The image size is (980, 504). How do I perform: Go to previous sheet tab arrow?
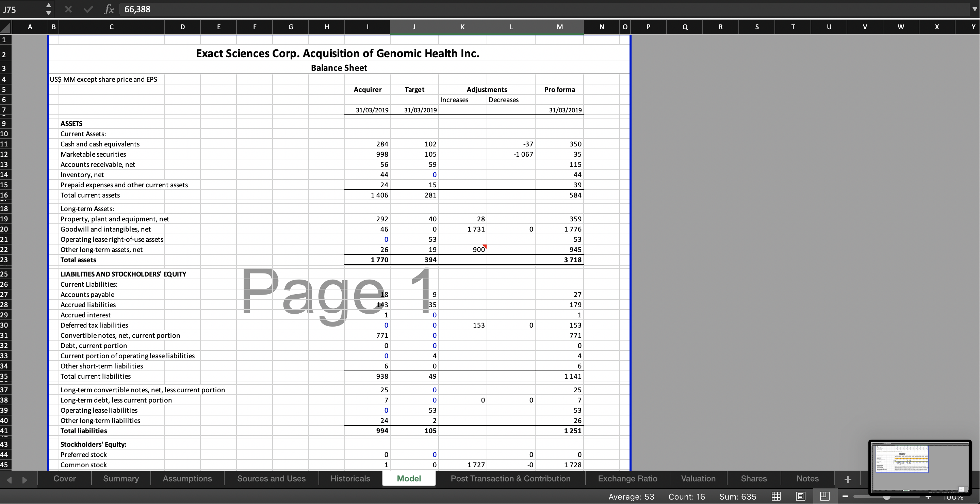point(10,479)
